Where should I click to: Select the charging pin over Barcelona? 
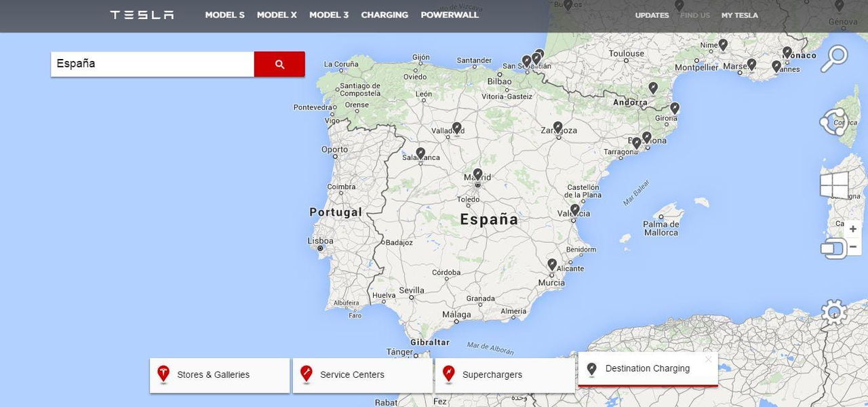click(x=647, y=138)
